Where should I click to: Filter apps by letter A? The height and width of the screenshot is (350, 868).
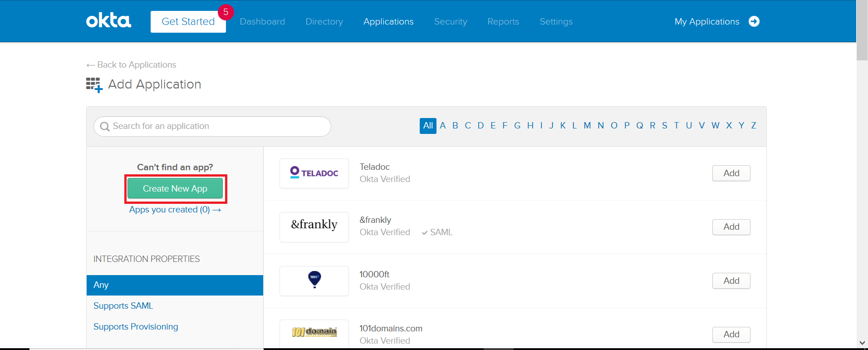443,126
